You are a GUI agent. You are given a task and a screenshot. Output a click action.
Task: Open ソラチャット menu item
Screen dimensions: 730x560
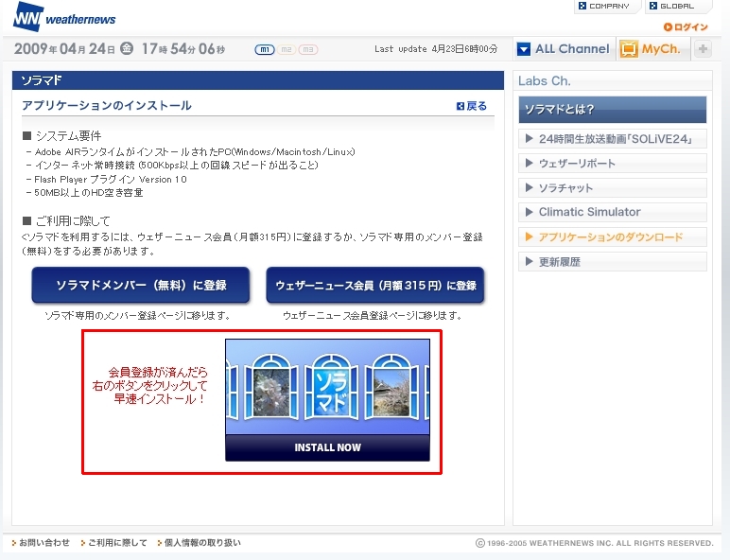pyautogui.click(x=612, y=187)
